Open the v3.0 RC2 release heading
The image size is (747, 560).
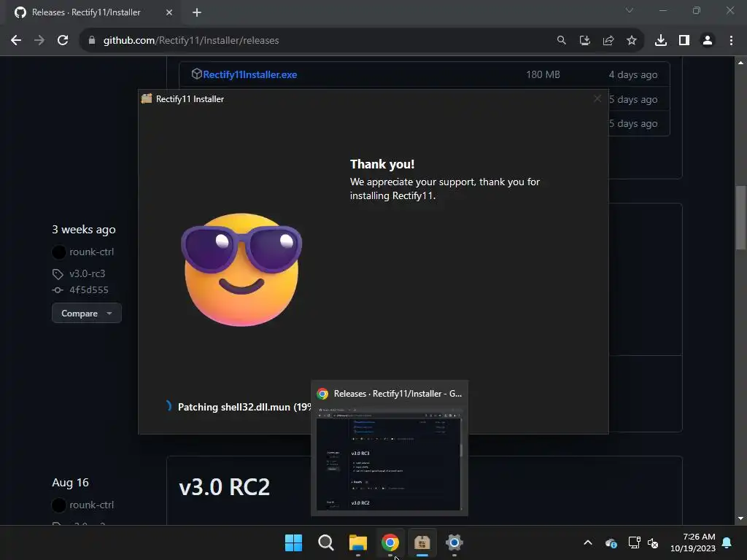coord(225,486)
